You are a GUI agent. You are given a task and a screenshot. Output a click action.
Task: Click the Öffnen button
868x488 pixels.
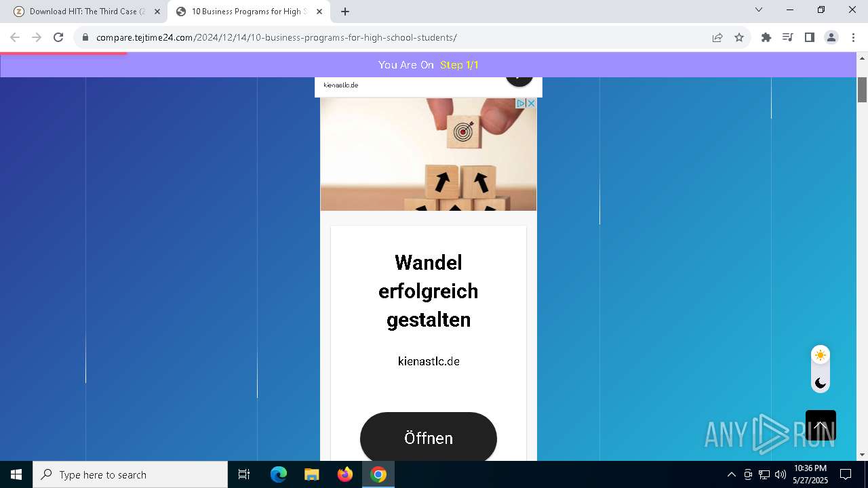pyautogui.click(x=429, y=437)
